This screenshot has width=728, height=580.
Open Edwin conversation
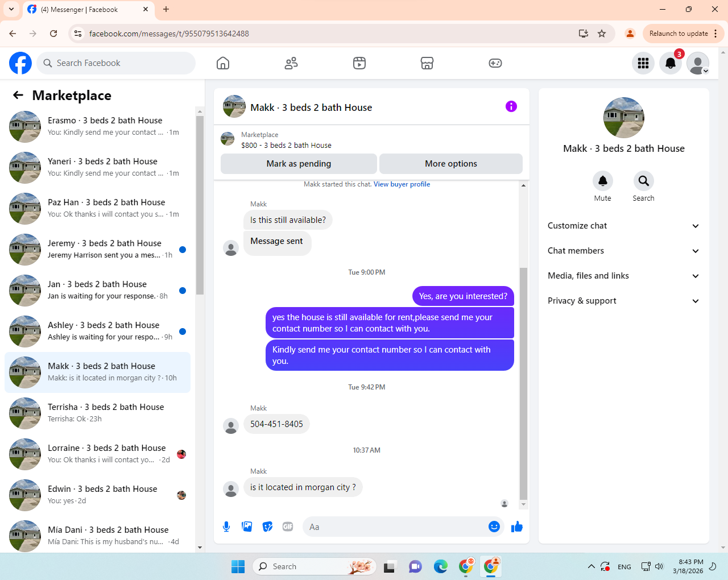[x=98, y=495]
